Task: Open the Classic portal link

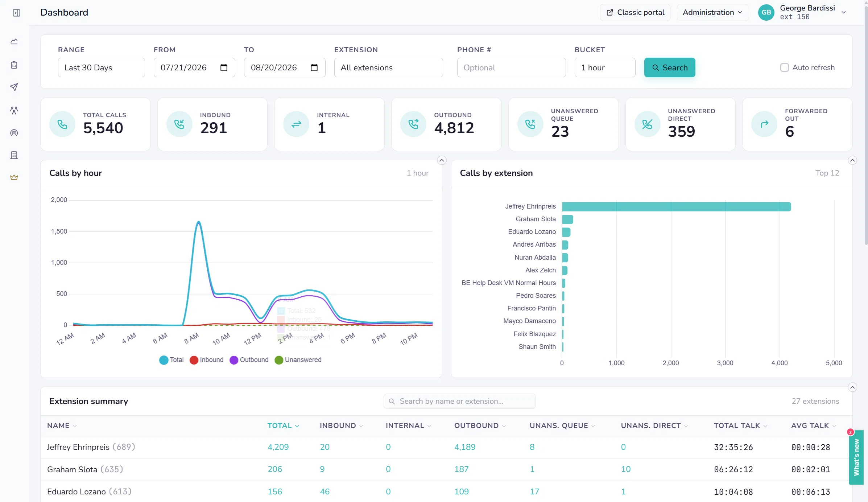Action: pyautogui.click(x=635, y=12)
